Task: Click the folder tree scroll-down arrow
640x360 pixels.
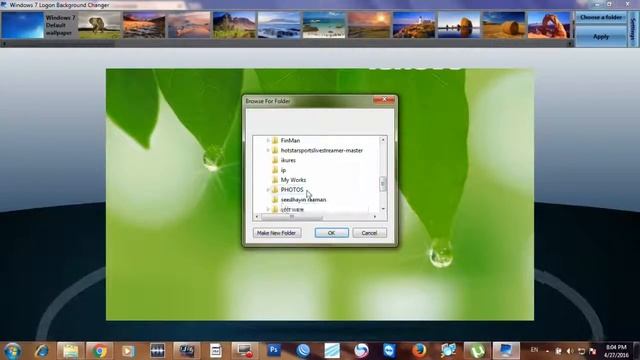Action: click(383, 209)
